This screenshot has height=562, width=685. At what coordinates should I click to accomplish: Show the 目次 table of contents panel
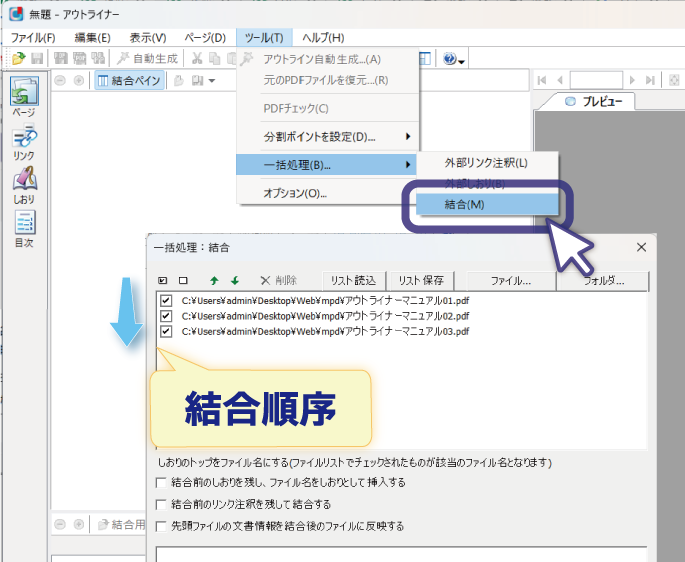[23, 228]
